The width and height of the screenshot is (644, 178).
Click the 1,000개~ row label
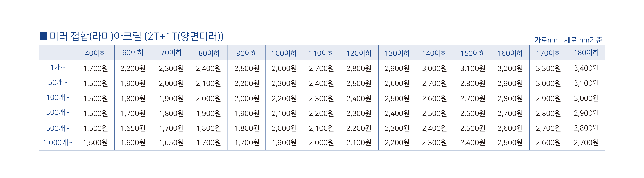coord(58,143)
